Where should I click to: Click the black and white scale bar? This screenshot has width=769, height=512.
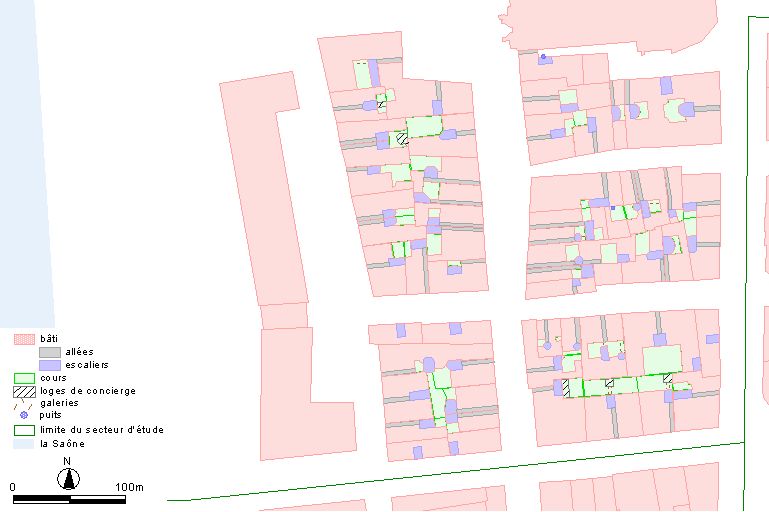click(x=69, y=499)
